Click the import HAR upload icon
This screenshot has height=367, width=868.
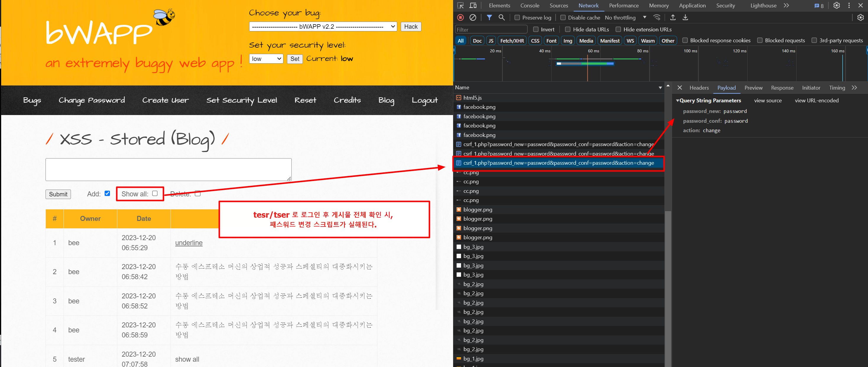[x=673, y=17]
